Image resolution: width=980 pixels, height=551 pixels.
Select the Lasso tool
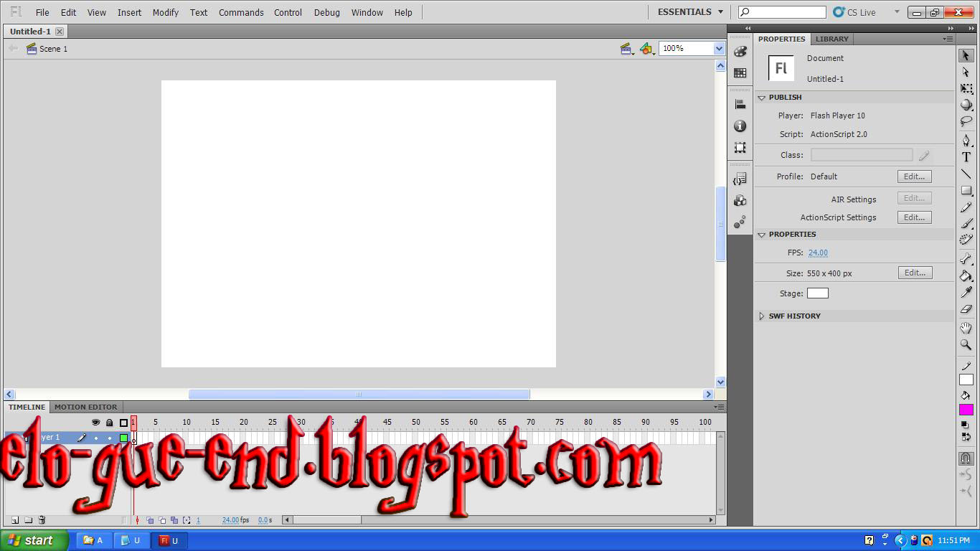[966, 122]
